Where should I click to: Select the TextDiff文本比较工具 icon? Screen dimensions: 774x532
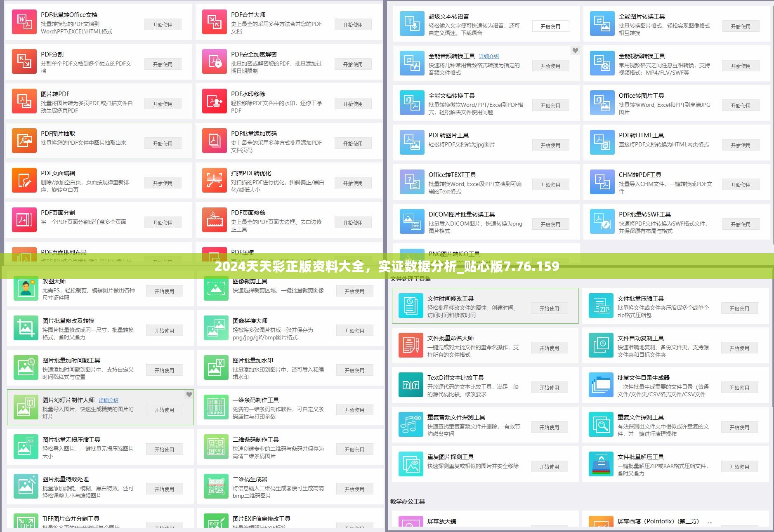411,385
